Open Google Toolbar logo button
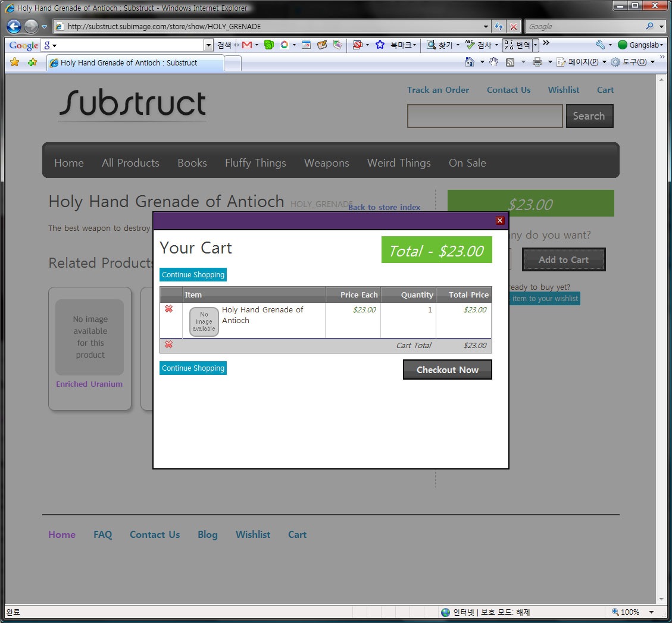Image resolution: width=672 pixels, height=623 pixels. pyautogui.click(x=24, y=45)
